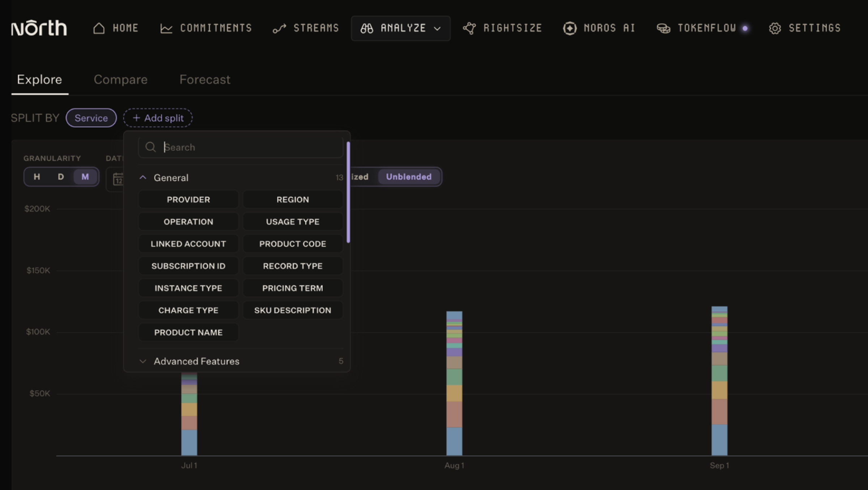Select the Unblended cost option
The width and height of the screenshot is (868, 490).
(x=409, y=177)
